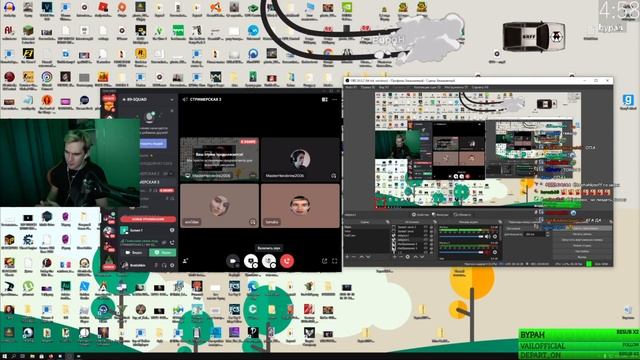Toggle visibility eye of fourth OBS source row
640x360 pixels.
click(426, 240)
